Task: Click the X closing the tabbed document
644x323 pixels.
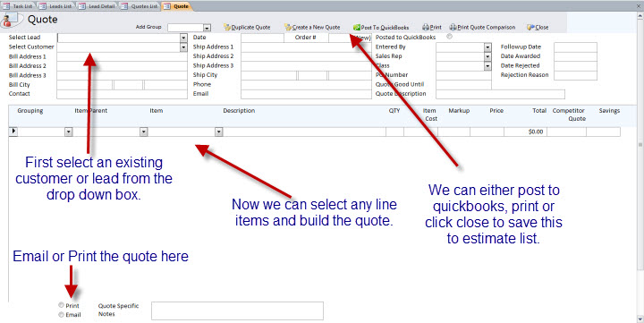Action: [640, 5]
